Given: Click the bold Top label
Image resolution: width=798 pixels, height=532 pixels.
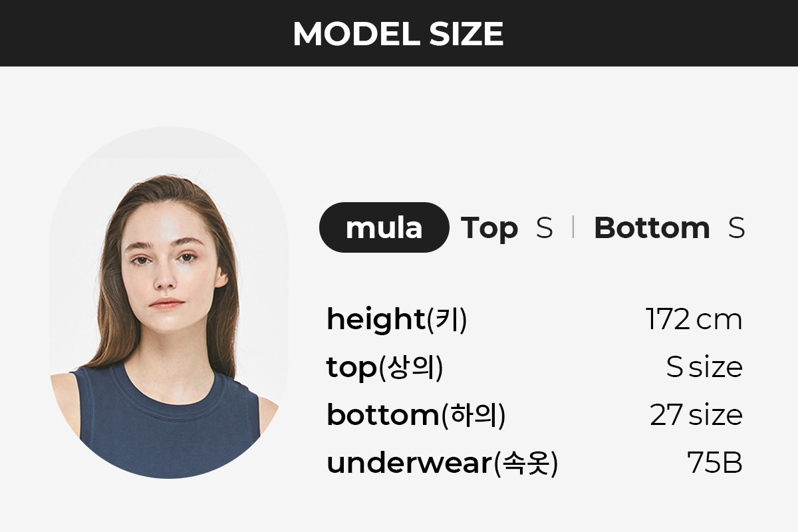Looking at the screenshot, I should coord(489,228).
